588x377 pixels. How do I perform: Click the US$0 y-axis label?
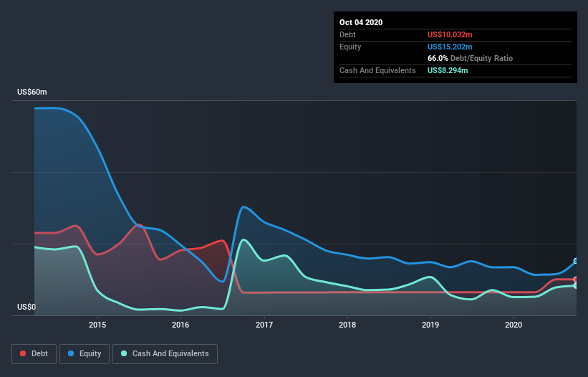pos(26,307)
